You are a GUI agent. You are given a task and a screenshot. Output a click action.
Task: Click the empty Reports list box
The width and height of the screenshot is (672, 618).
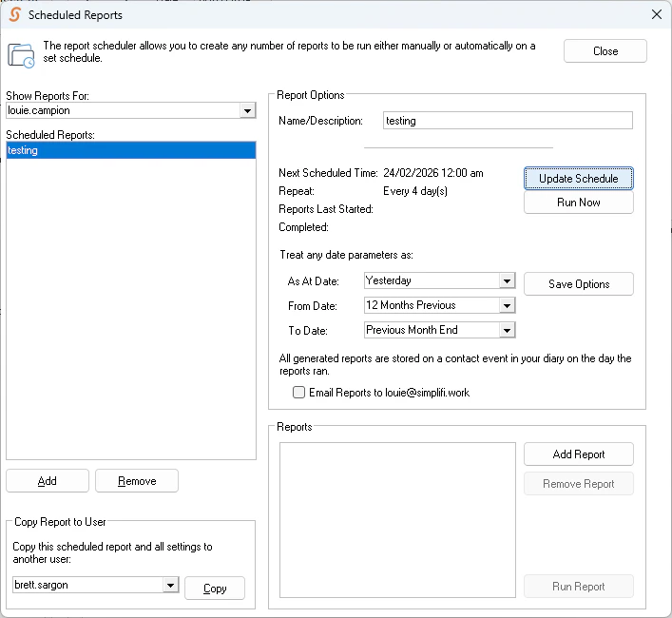tap(397, 520)
